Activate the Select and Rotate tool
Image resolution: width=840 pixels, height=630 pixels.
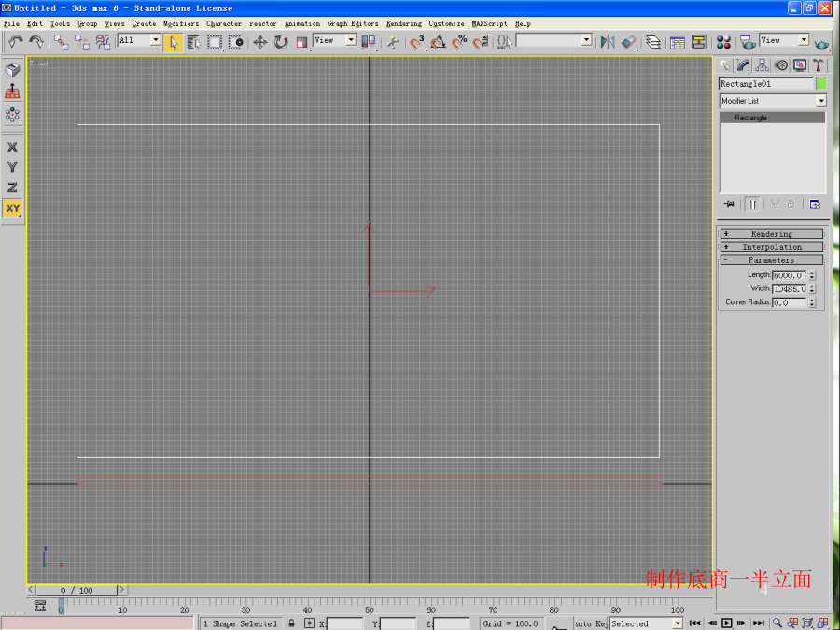click(x=281, y=42)
